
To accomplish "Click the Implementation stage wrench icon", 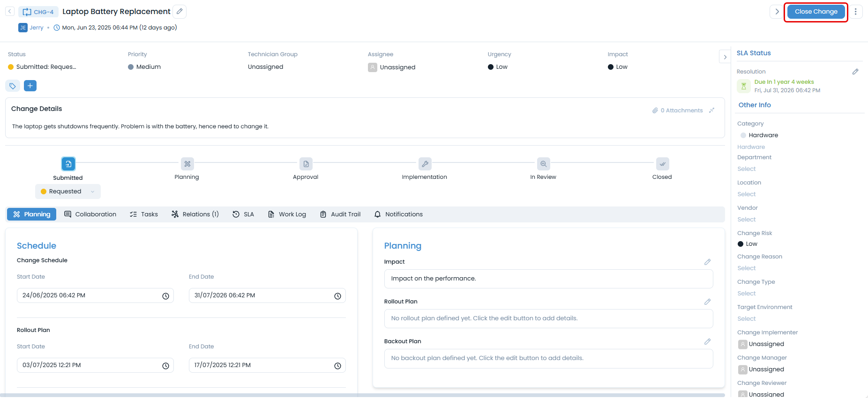I will tap(425, 164).
